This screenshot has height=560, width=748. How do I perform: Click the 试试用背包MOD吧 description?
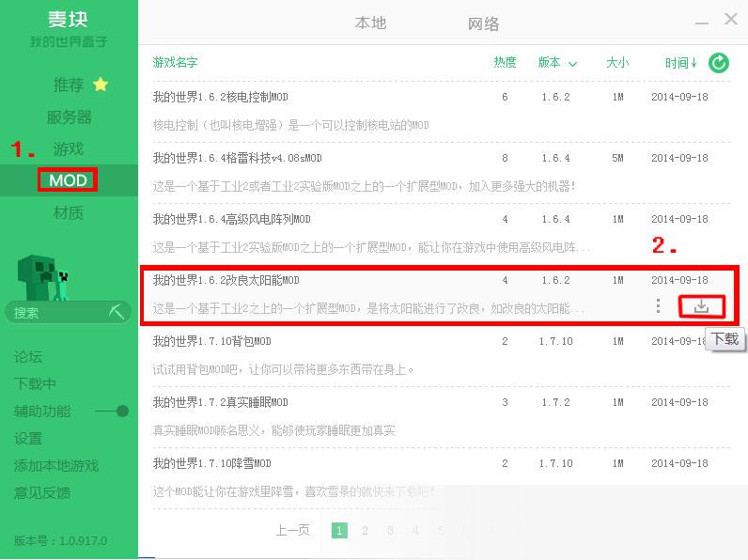[284, 369]
